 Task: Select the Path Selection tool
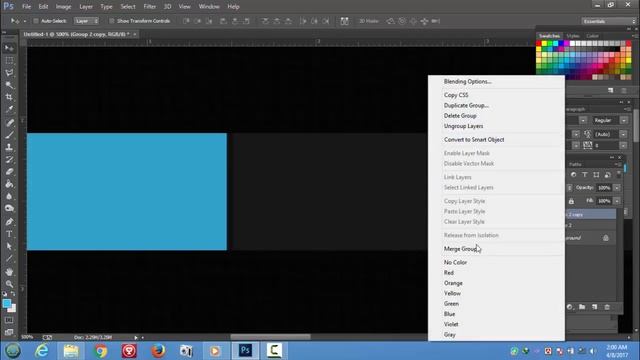point(9,247)
